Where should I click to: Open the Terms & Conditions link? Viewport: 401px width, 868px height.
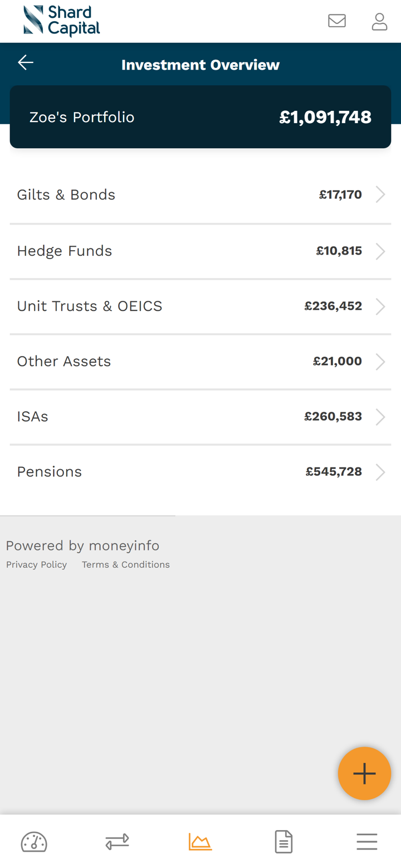tap(126, 565)
